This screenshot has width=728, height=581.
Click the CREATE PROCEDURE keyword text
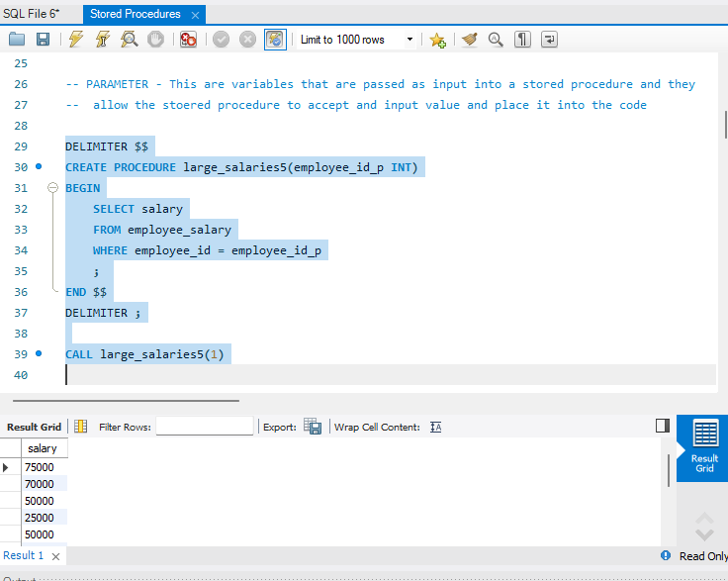(121, 167)
